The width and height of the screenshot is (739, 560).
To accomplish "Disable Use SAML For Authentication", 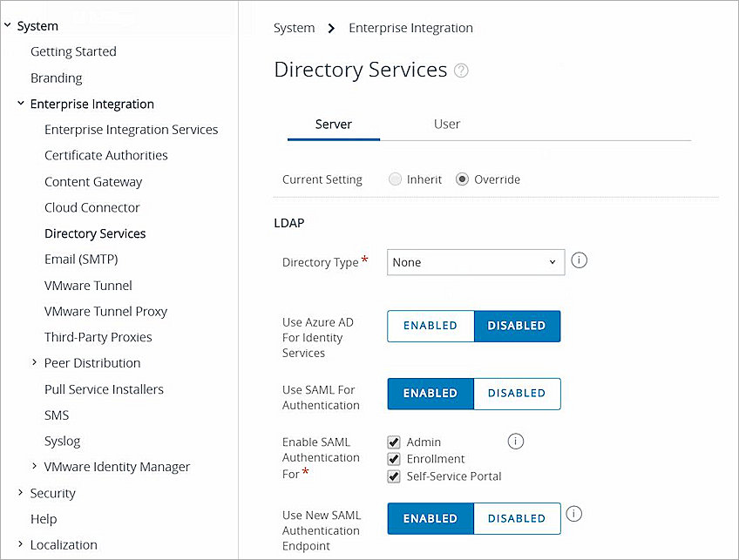I will tap(517, 394).
